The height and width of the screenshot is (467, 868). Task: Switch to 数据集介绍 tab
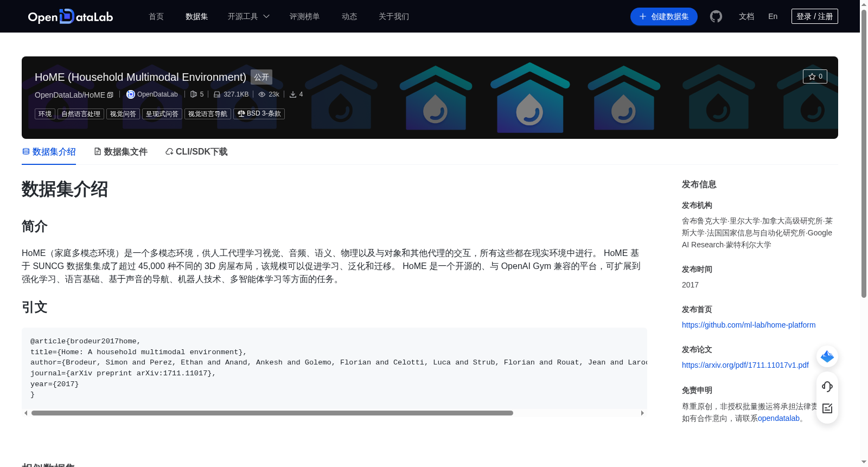49,152
